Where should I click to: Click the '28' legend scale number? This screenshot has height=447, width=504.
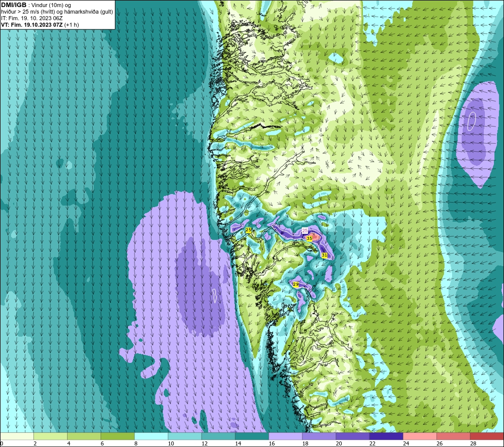(473, 443)
